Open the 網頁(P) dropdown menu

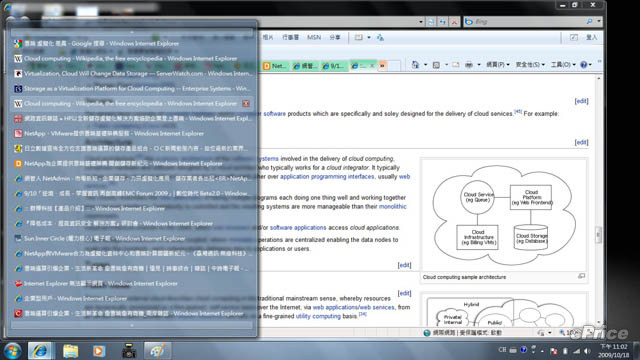[498, 65]
